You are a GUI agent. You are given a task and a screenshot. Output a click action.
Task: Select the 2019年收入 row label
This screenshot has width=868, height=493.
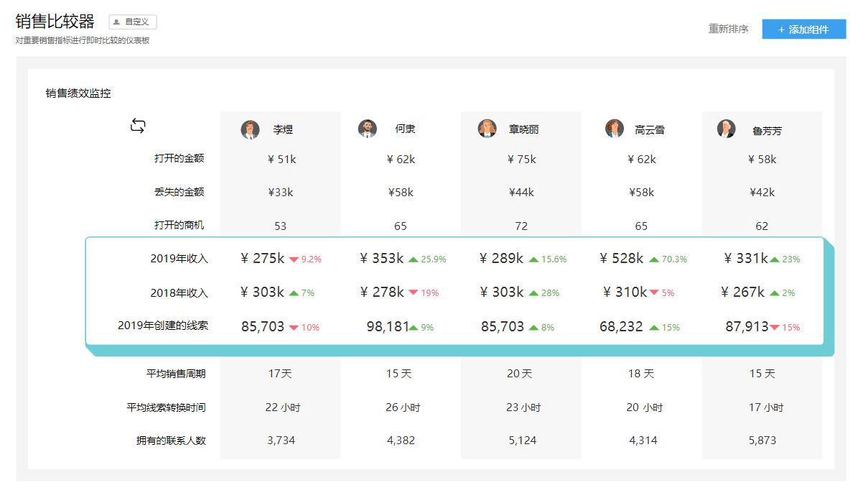(179, 259)
